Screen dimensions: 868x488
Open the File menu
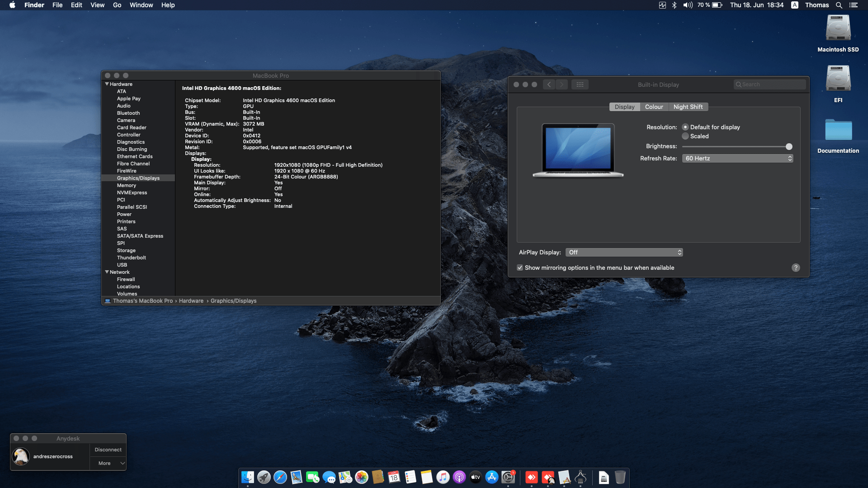click(57, 5)
